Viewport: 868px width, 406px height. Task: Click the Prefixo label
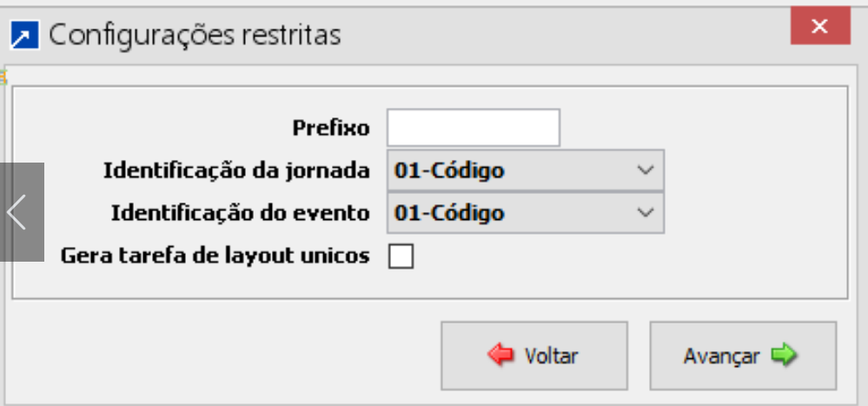(331, 128)
